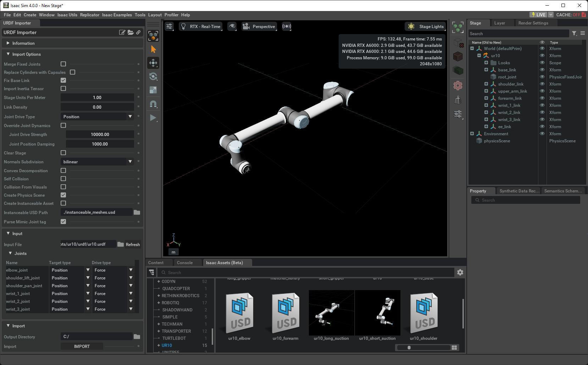The height and width of the screenshot is (365, 588).
Task: Open wrist_3_joint drive type dropdown
Action: [x=113, y=309]
